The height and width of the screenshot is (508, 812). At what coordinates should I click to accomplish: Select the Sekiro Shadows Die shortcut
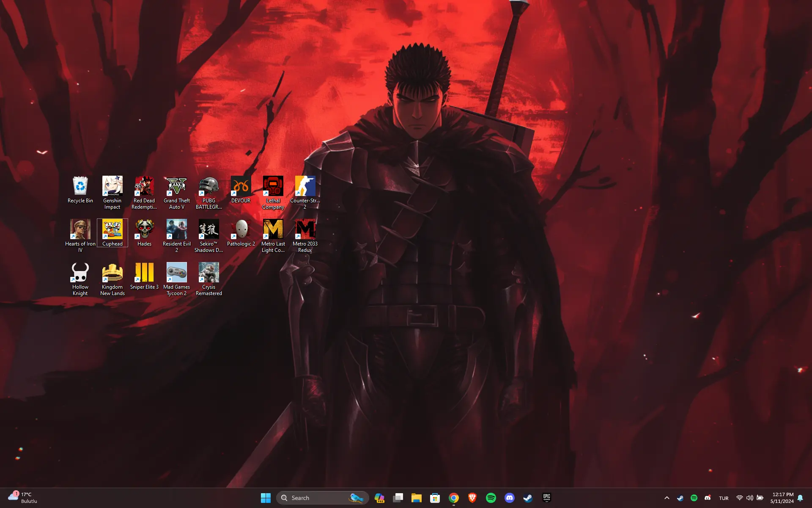coord(209,236)
